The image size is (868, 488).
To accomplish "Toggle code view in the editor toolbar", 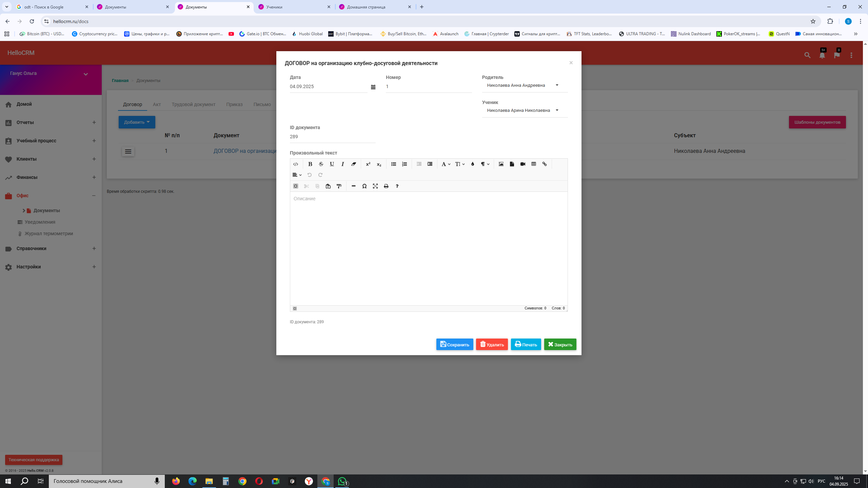I will click(x=296, y=164).
